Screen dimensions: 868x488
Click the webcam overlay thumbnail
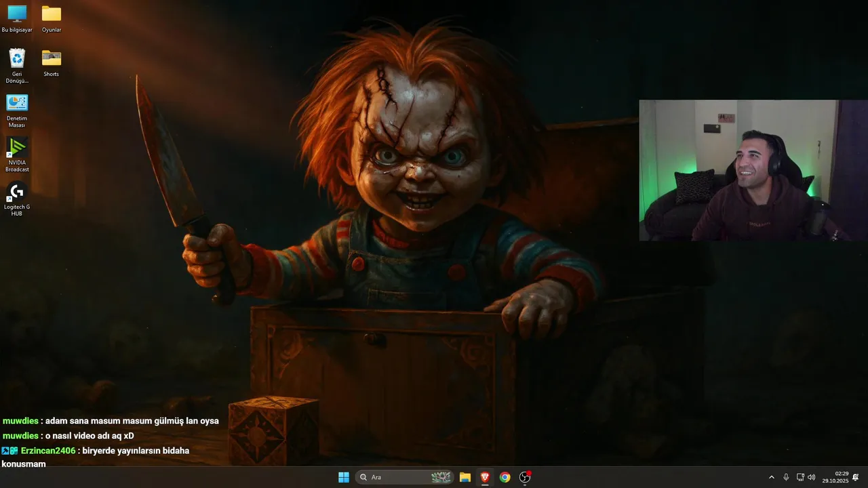[x=753, y=170]
